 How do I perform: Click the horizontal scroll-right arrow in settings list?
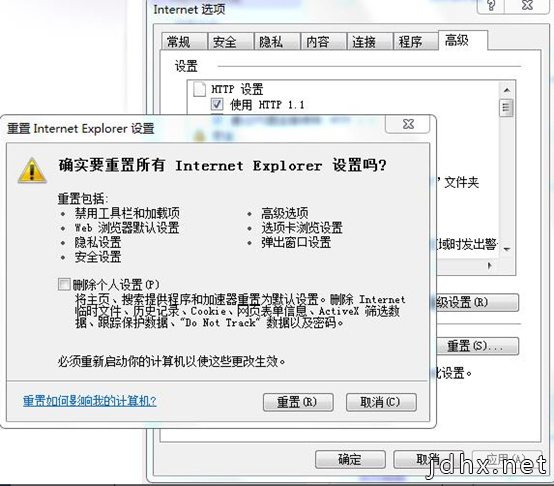pyautogui.click(x=489, y=265)
